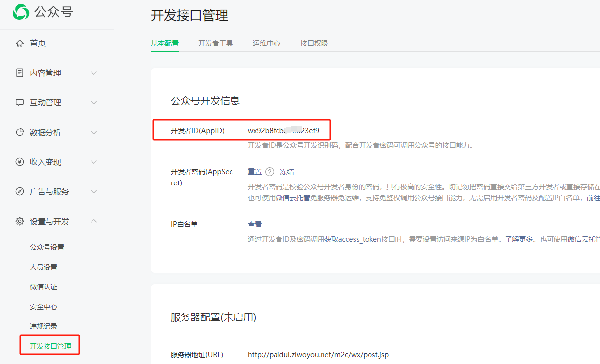Open the 数据分析 menu
Viewport: 600px width, 364px height.
tap(46, 132)
